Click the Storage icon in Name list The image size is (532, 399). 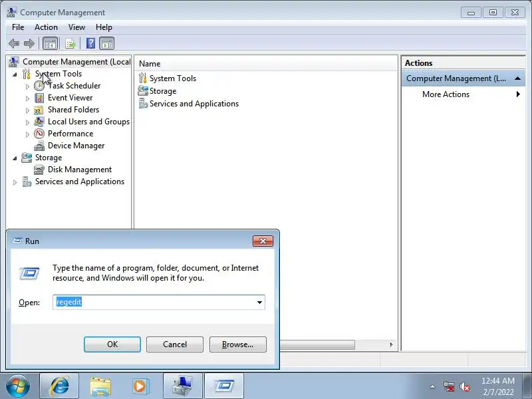pos(143,91)
